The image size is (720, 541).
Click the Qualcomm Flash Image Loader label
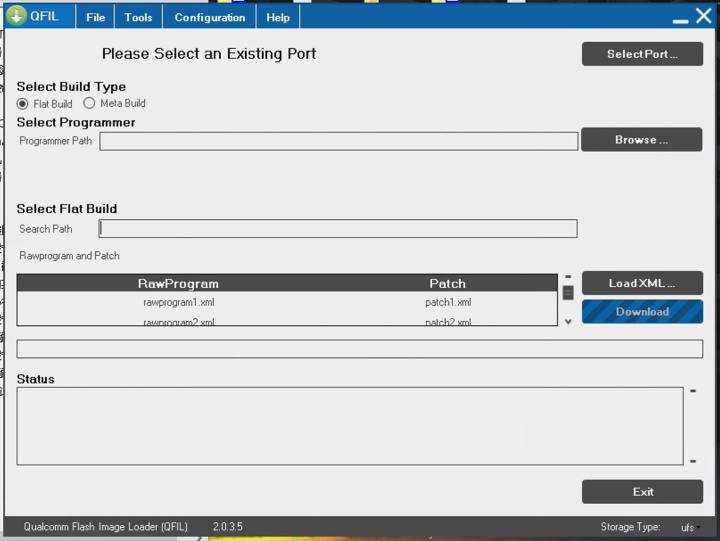point(106,526)
